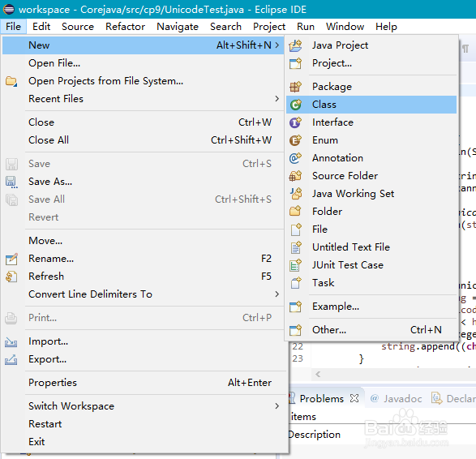Select Properties menu entry

point(144,383)
